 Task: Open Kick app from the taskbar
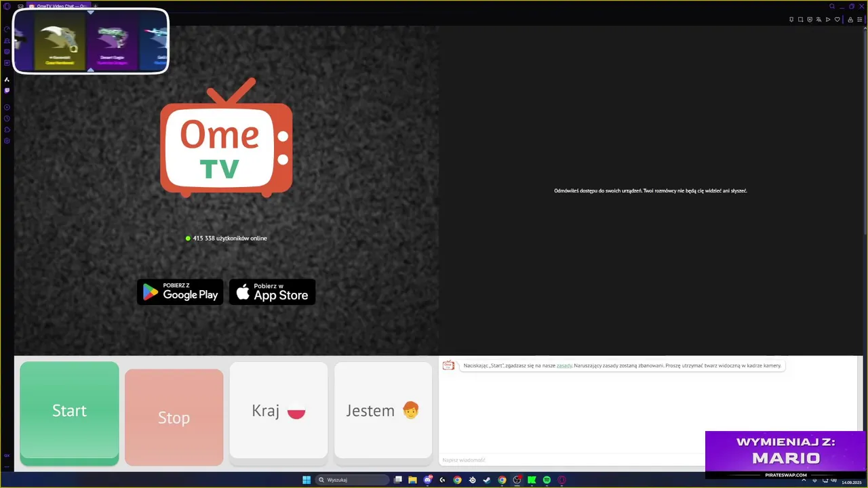[532, 480]
